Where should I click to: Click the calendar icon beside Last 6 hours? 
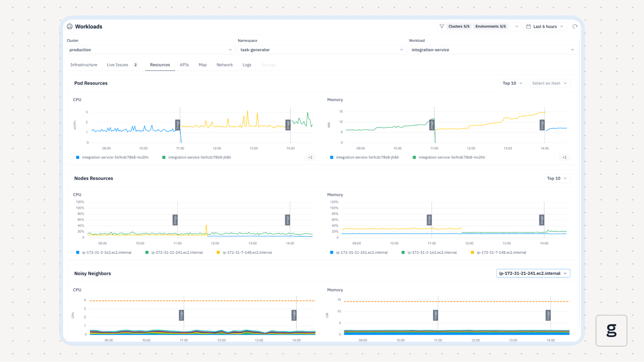528,26
